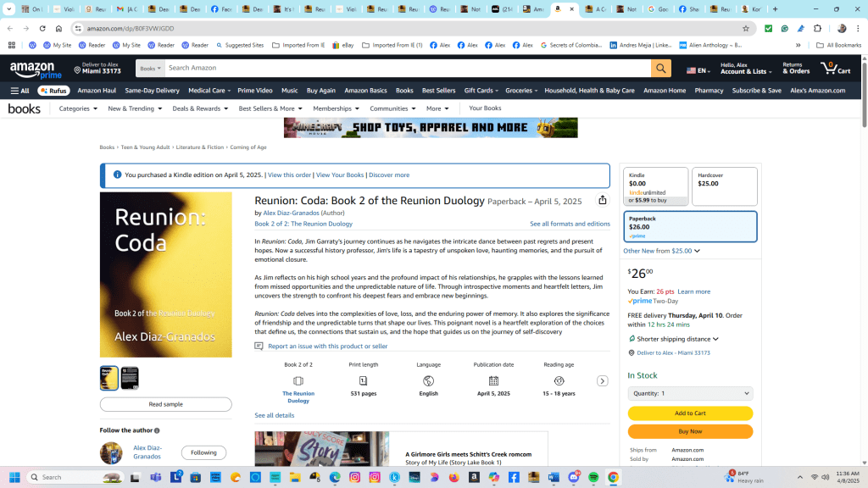
Task: Open Best Sellers in the navigation bar
Action: [x=438, y=91]
